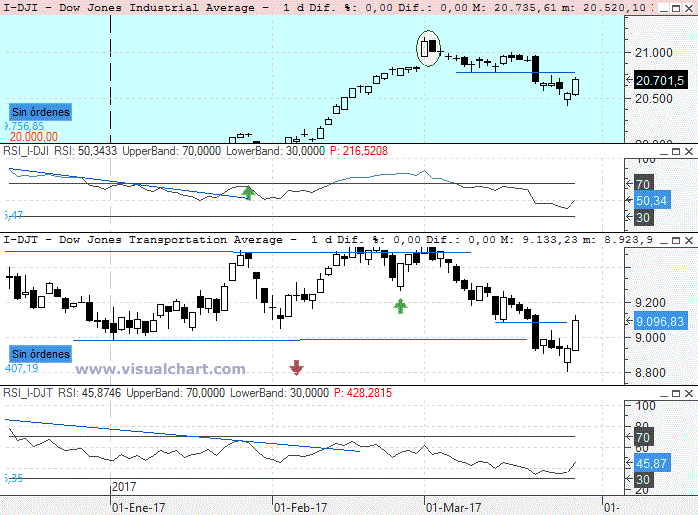Minimize the RSI_I-DJI indicator panel

(663, 152)
